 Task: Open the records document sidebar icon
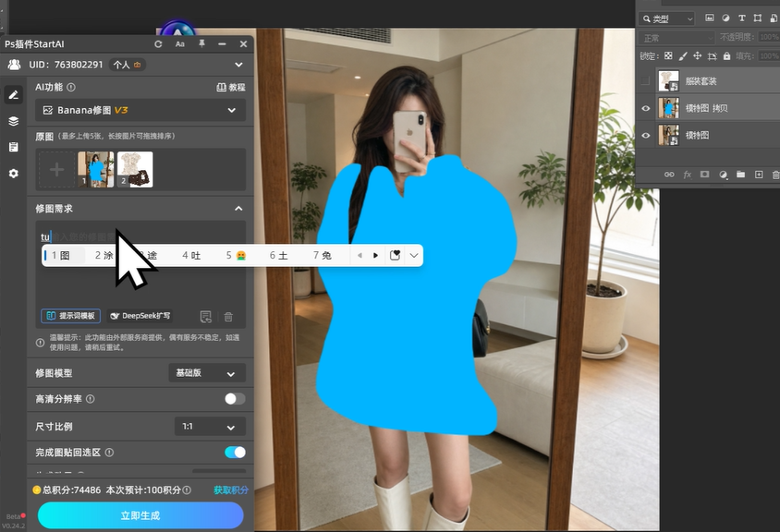(x=14, y=147)
